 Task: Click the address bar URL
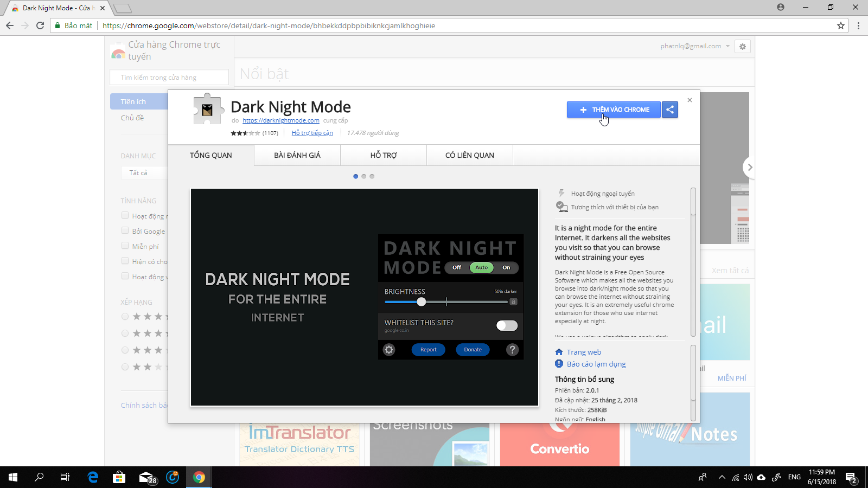[x=269, y=25]
